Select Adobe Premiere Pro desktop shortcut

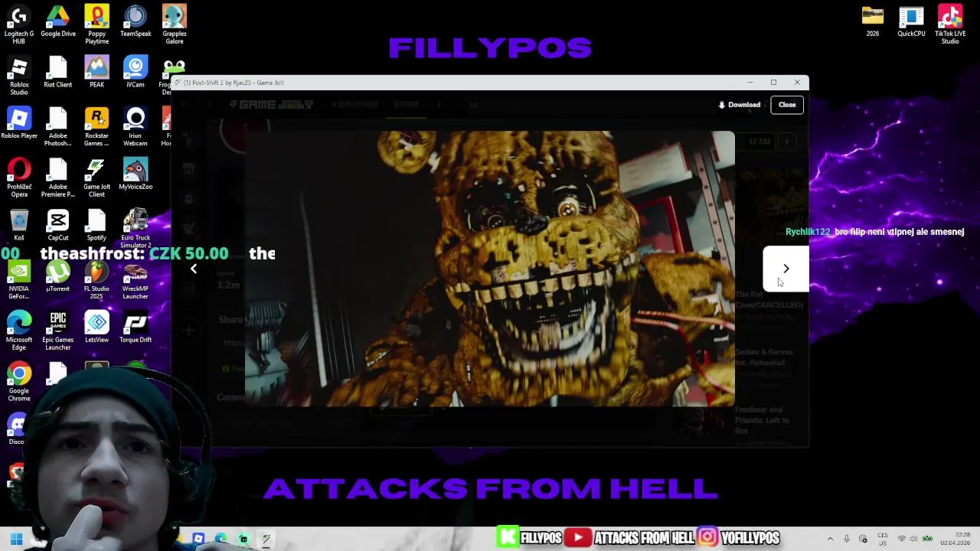coord(58,178)
